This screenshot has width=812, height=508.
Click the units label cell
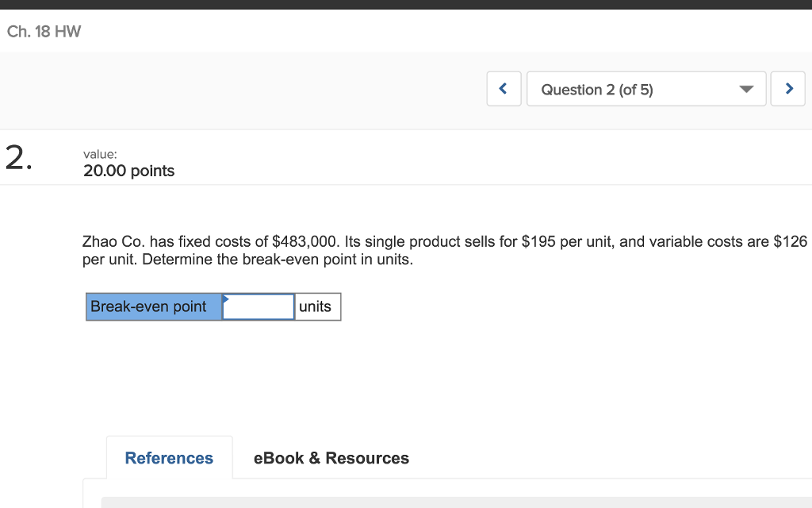coord(317,307)
